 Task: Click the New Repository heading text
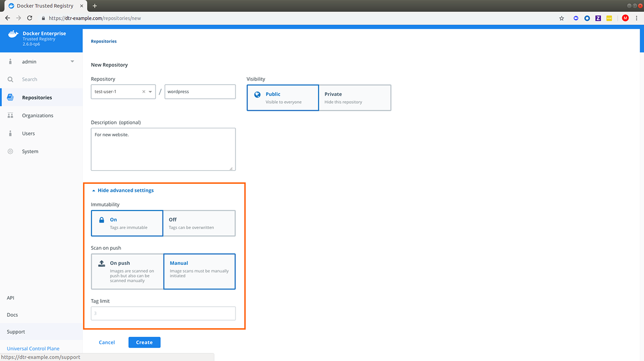(109, 65)
